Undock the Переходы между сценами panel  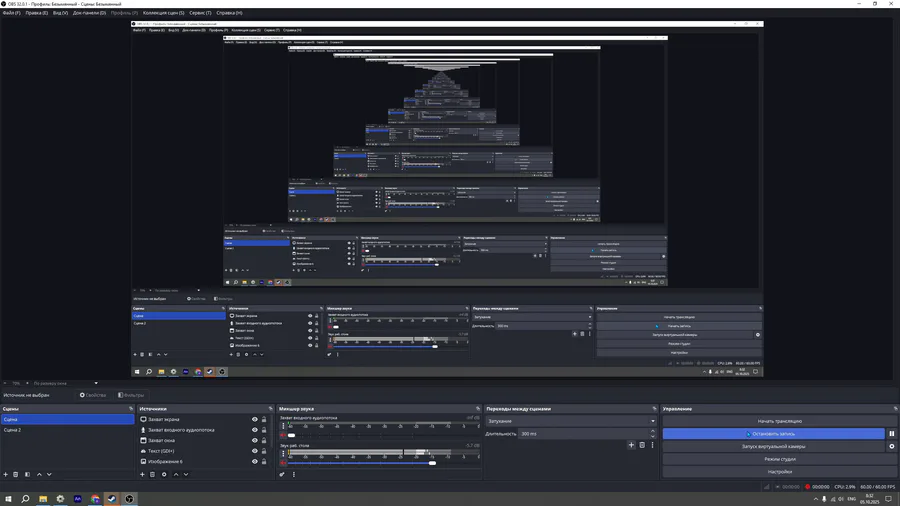click(x=654, y=408)
